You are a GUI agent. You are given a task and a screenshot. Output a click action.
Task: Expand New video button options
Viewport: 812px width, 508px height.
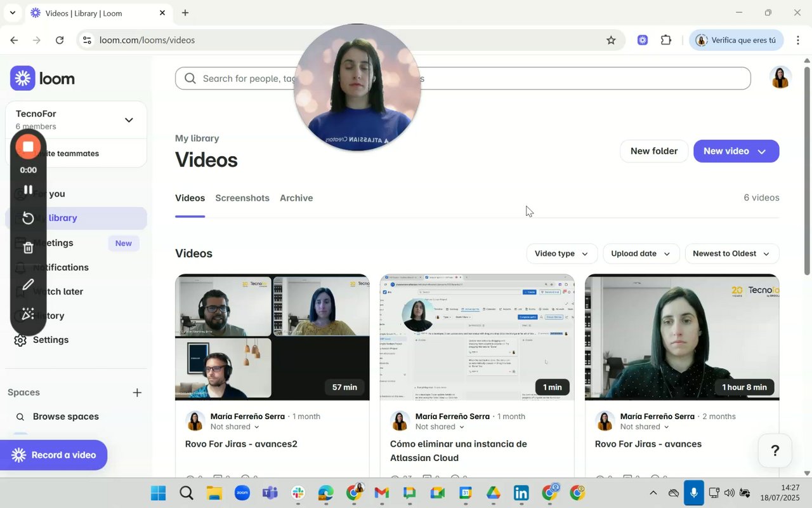pos(762,151)
